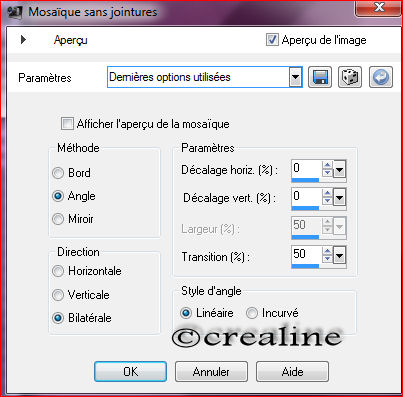Open Décalage horiz. slider dropdown arrow
This screenshot has height=397, width=403.
pos(340,170)
